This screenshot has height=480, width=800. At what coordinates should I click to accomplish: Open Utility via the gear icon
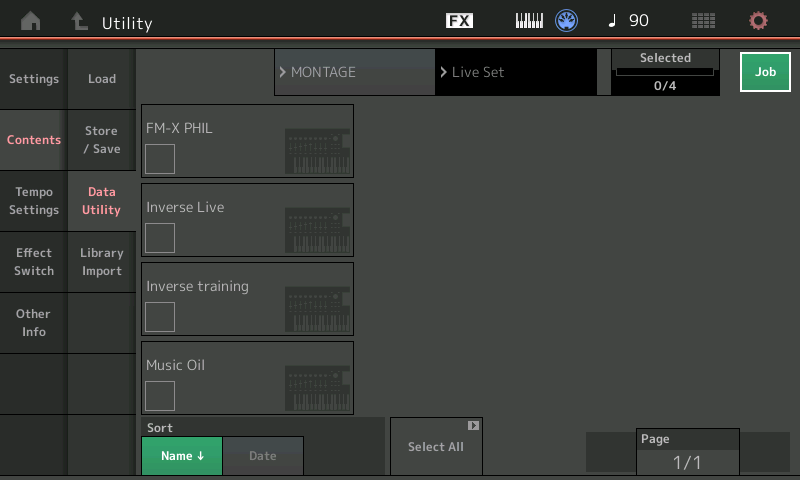[x=759, y=21]
